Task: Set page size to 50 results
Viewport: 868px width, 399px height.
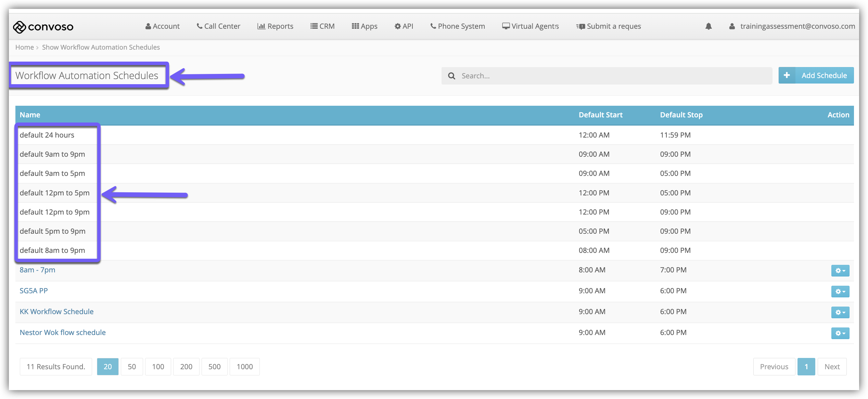Action: [132, 367]
